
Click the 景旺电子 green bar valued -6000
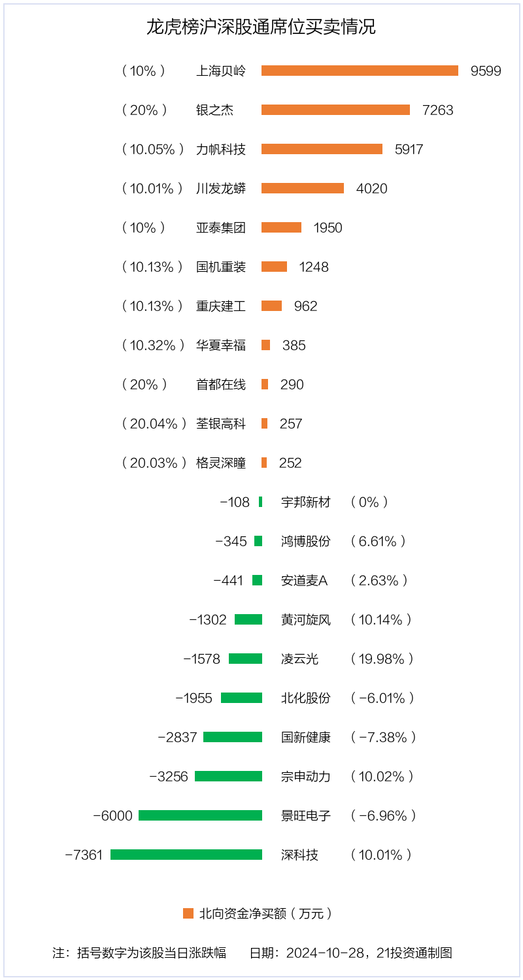(x=200, y=815)
